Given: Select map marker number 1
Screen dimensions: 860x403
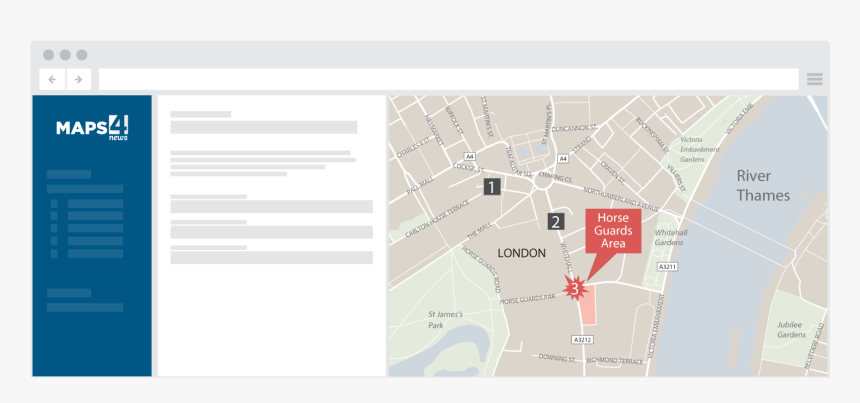Looking at the screenshot, I should click(x=491, y=186).
